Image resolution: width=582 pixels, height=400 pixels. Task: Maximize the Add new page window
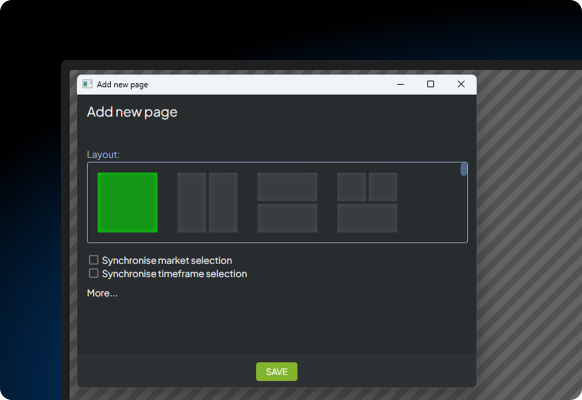(431, 84)
